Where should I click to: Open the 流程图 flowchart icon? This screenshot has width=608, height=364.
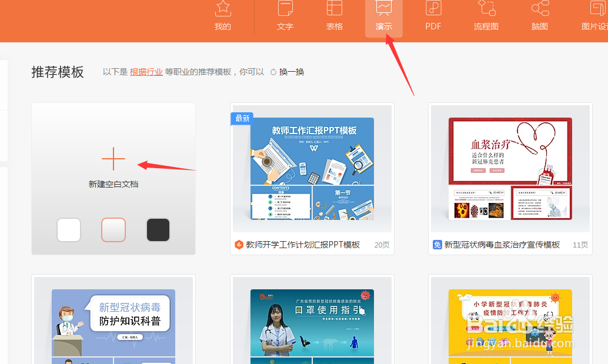[486, 15]
